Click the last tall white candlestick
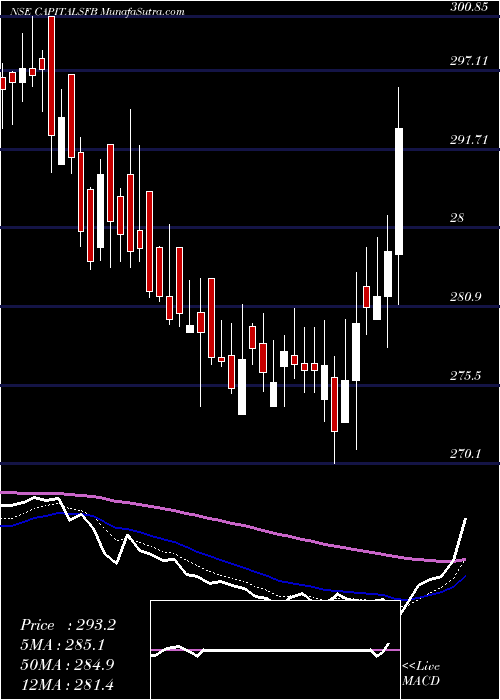Viewport: 500px width, 700px height. point(399,192)
